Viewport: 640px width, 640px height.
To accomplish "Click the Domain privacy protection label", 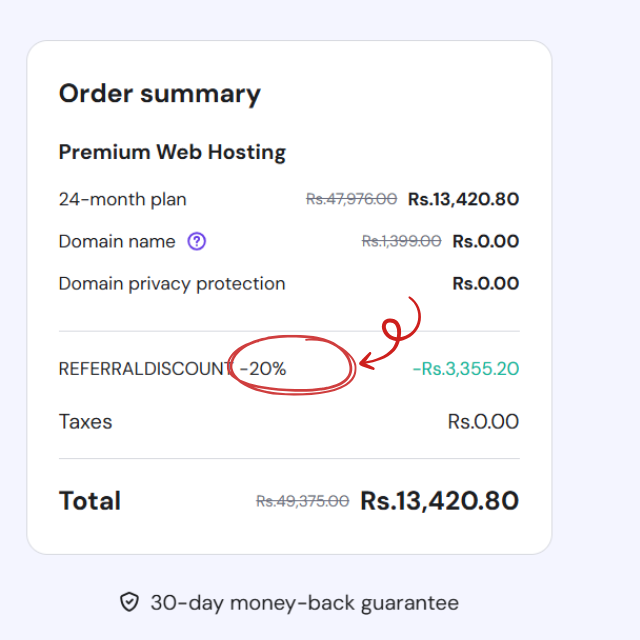I will [x=172, y=284].
